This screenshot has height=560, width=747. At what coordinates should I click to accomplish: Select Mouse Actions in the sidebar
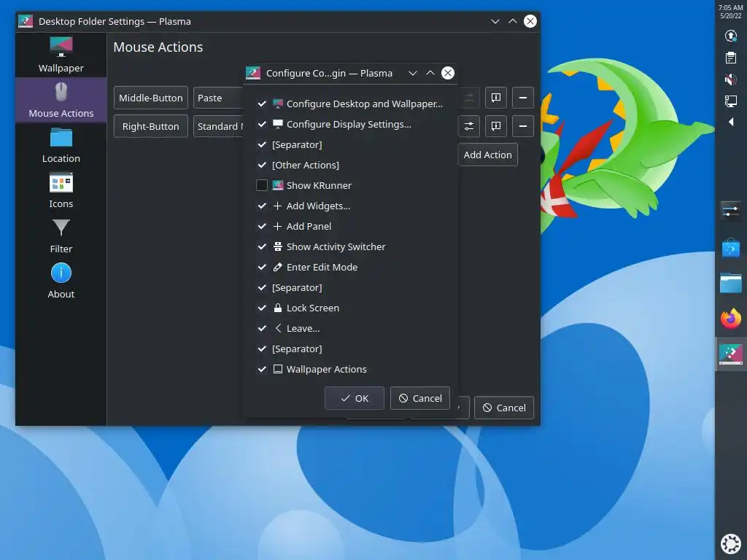(x=61, y=100)
